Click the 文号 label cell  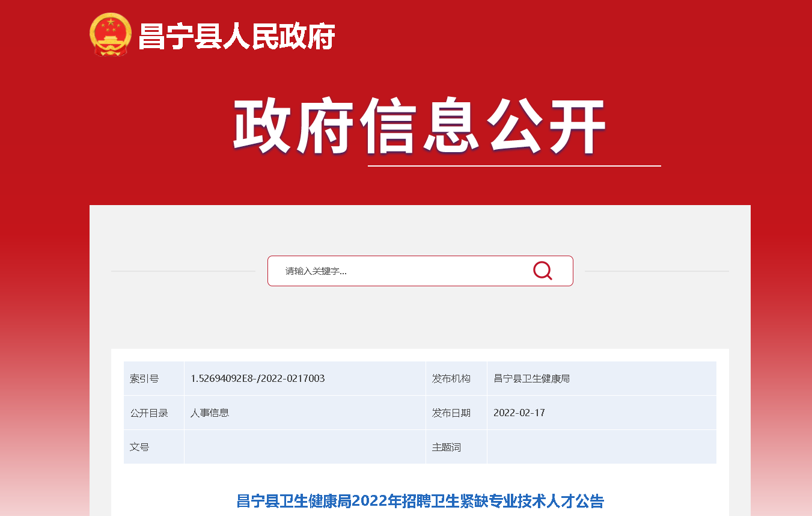click(139, 447)
